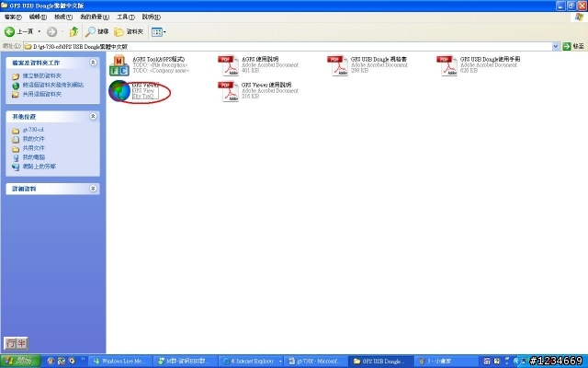Image resolution: width=588 pixels, height=368 pixels.
Task: Select the AGPS 使用說明 PDF icon
Action: (x=228, y=65)
